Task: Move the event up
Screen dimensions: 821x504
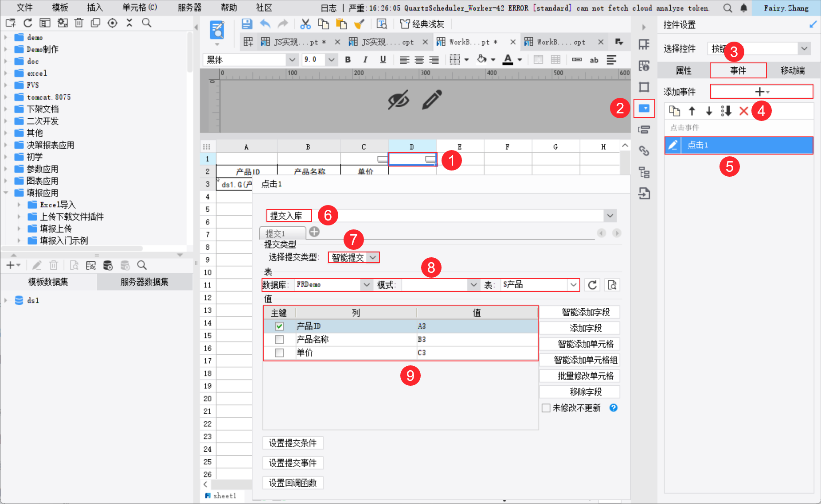Action: point(692,111)
